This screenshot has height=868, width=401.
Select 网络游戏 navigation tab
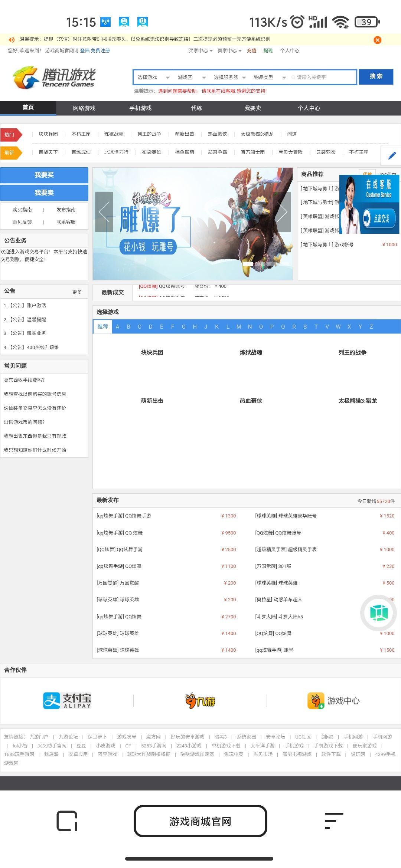click(x=84, y=108)
